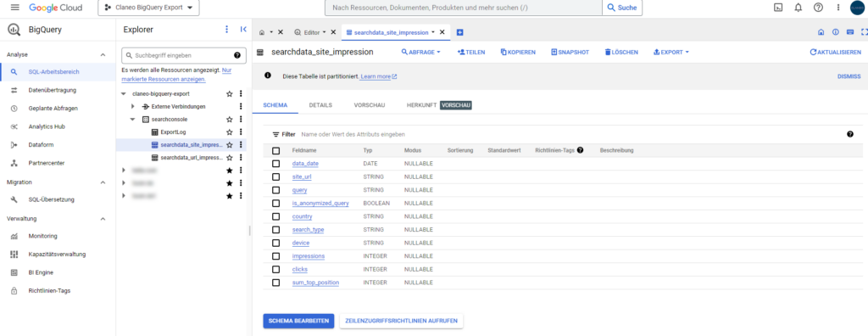This screenshot has width=868, height=336.
Task: Click SCHEMA BEARBEITEN button
Action: (x=298, y=321)
